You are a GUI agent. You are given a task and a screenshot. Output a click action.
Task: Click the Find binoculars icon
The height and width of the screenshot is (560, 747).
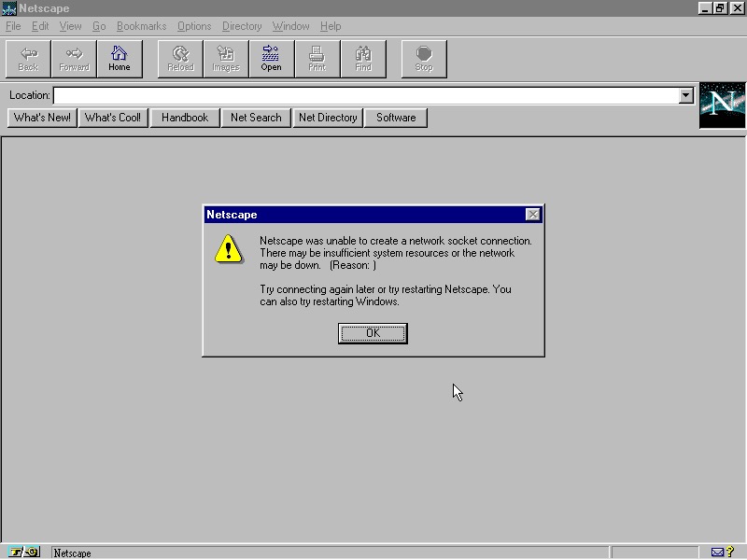pos(363,58)
